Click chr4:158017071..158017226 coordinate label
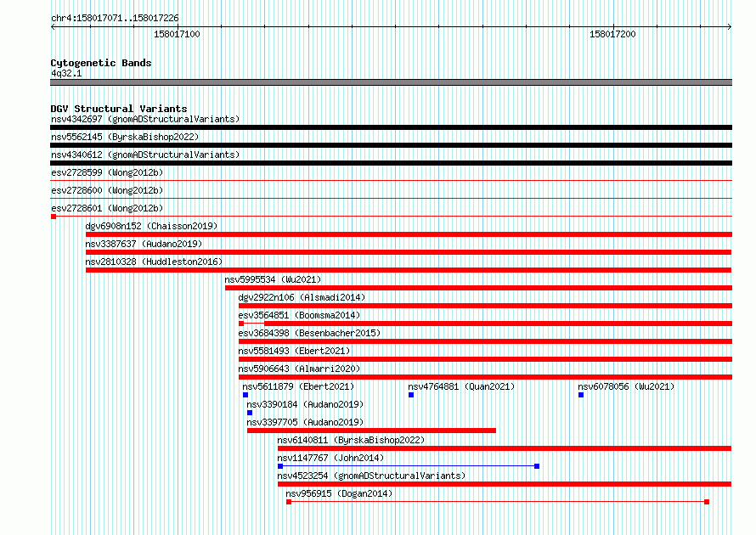Viewport: 756px width, 535px height. click(x=115, y=18)
